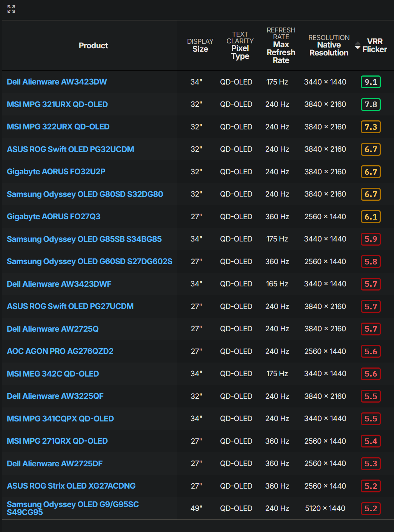The image size is (394, 532).
Task: Open Dell Alienware AW2725DF link
Action: point(55,464)
